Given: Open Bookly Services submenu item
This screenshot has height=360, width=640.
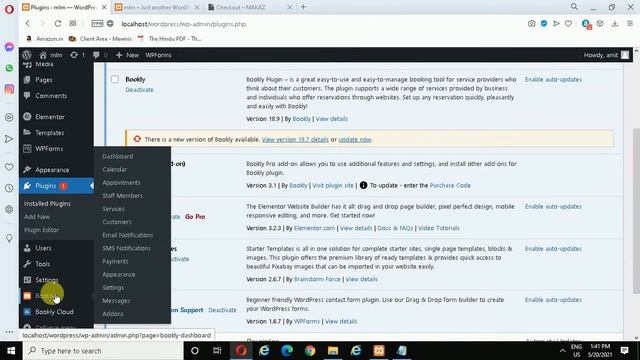Looking at the screenshot, I should [113, 209].
